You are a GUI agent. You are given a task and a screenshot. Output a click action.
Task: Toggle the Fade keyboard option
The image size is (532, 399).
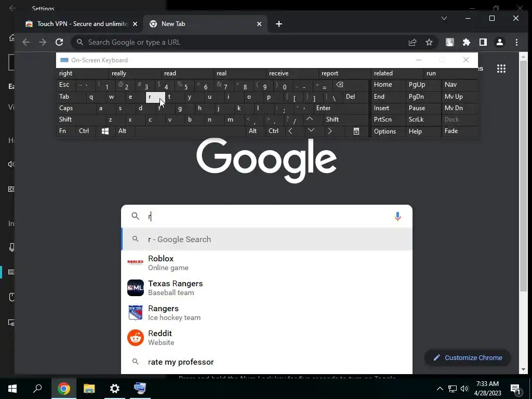pyautogui.click(x=459, y=131)
